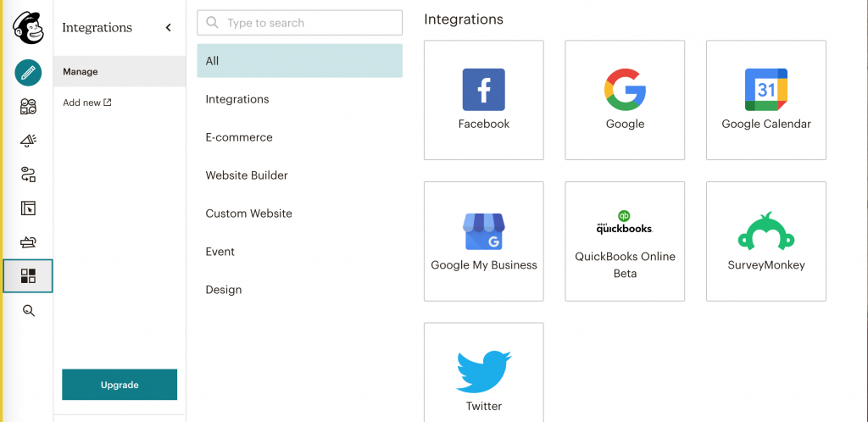Open the QuickBooks Online Beta tile
868x422 pixels.
click(x=625, y=242)
